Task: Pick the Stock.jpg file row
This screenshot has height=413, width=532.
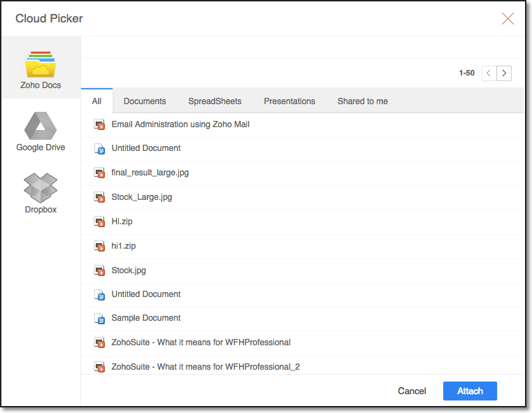Action: pos(129,270)
